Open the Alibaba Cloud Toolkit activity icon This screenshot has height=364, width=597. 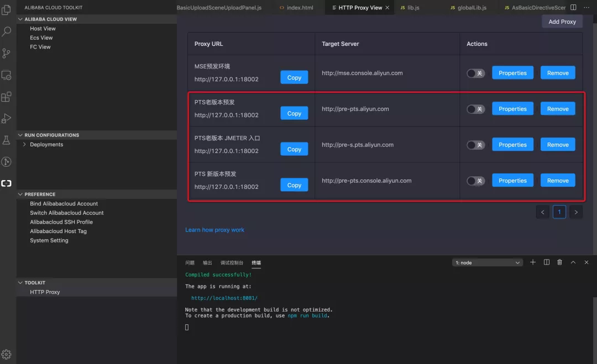(7, 183)
